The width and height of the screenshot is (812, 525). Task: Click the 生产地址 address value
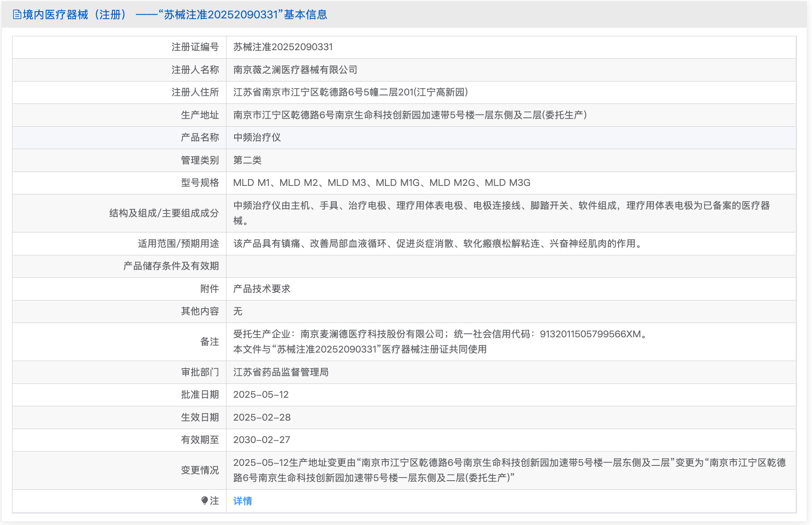(x=410, y=115)
